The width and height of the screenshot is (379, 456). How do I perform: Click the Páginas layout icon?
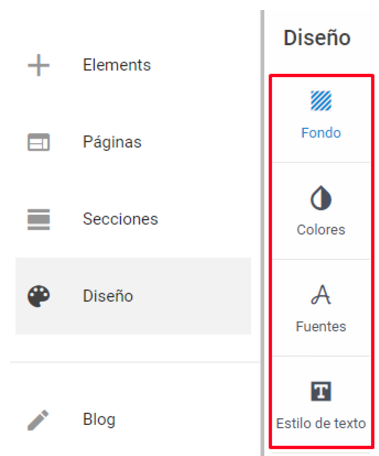[x=39, y=142]
